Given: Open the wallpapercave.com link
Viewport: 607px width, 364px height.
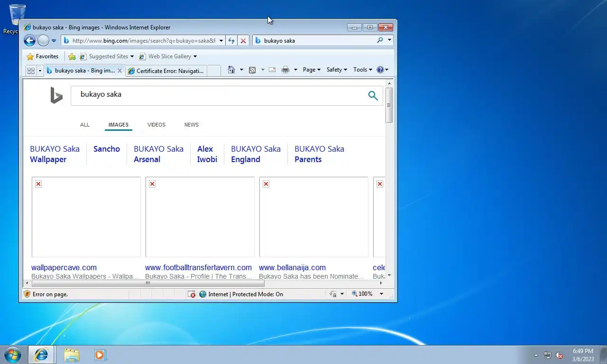Looking at the screenshot, I should click(x=64, y=268).
